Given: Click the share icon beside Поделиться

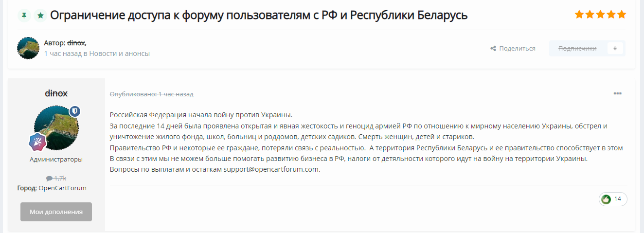Looking at the screenshot, I should coord(493,49).
